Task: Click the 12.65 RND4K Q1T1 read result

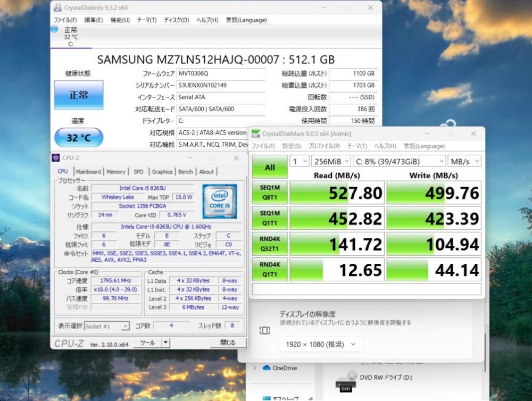Action: coord(337,270)
